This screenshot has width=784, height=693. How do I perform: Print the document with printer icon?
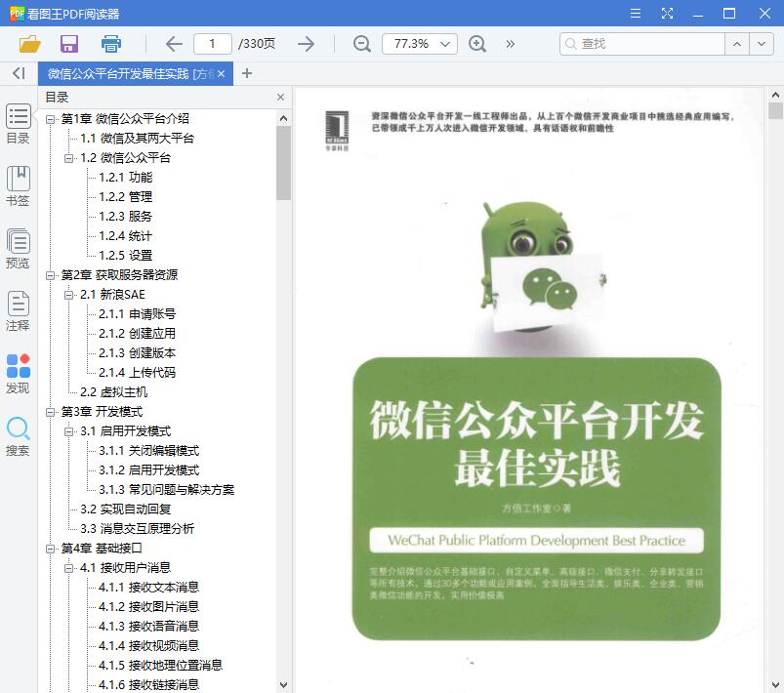110,44
